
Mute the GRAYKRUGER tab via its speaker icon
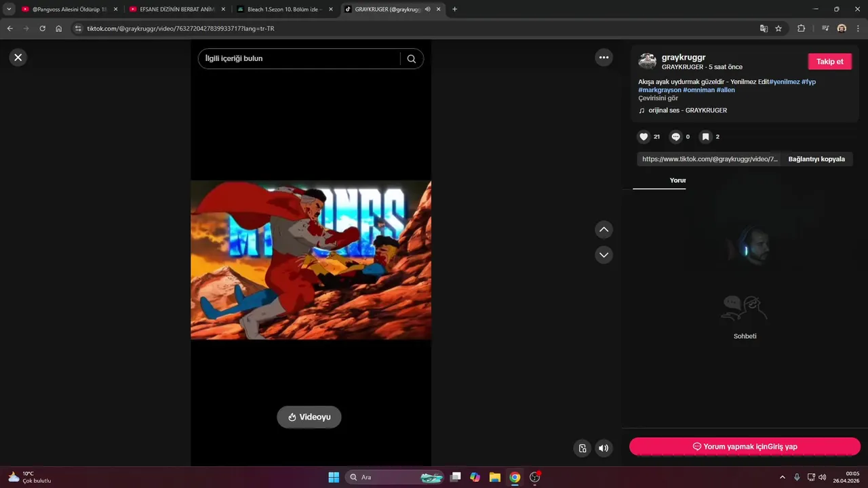[427, 9]
